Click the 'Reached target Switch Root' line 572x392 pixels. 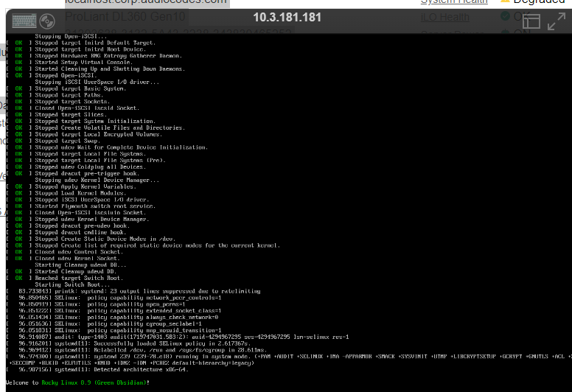[x=81, y=277]
